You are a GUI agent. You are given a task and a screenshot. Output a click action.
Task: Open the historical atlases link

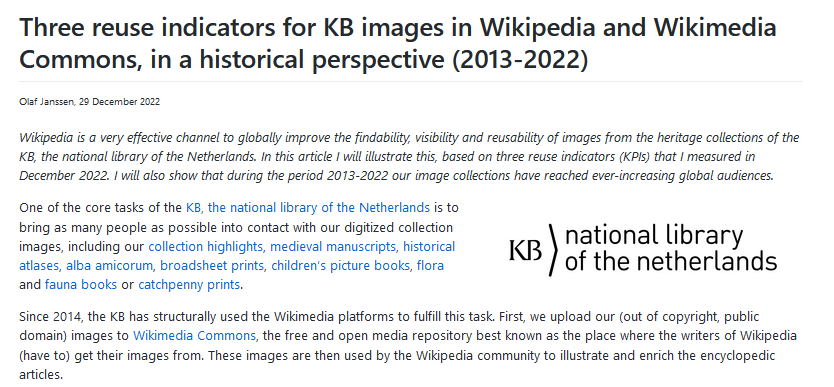coord(237,256)
